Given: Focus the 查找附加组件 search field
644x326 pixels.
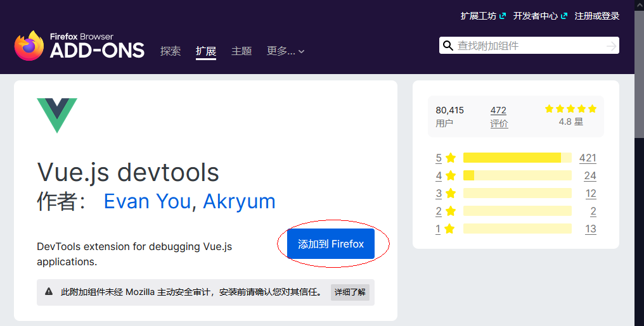Looking at the screenshot, I should [529, 46].
